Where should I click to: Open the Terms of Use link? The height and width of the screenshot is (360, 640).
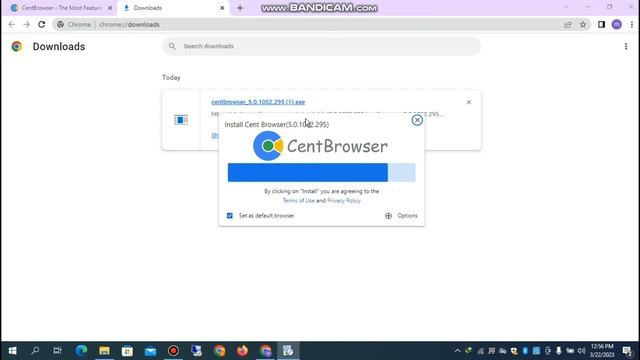point(298,200)
